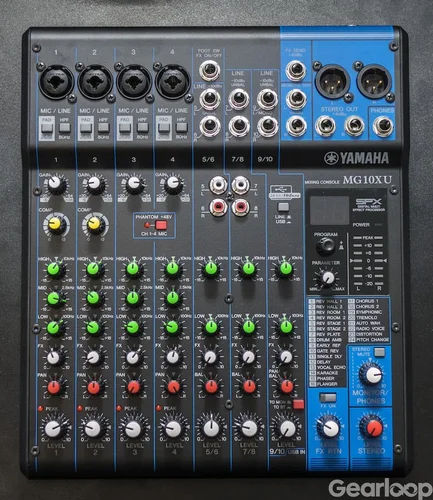This screenshot has width=433, height=500.
Task: Select channel 2 XLR combo input jack
Action: pyautogui.click(x=95, y=82)
